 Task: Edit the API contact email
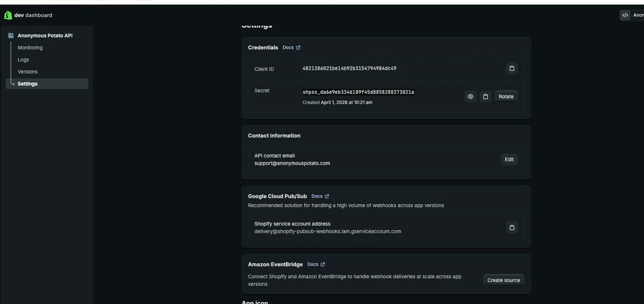tap(509, 160)
